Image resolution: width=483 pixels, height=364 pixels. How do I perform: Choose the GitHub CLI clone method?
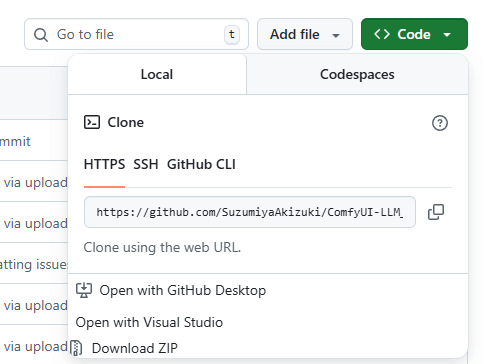[x=201, y=164]
